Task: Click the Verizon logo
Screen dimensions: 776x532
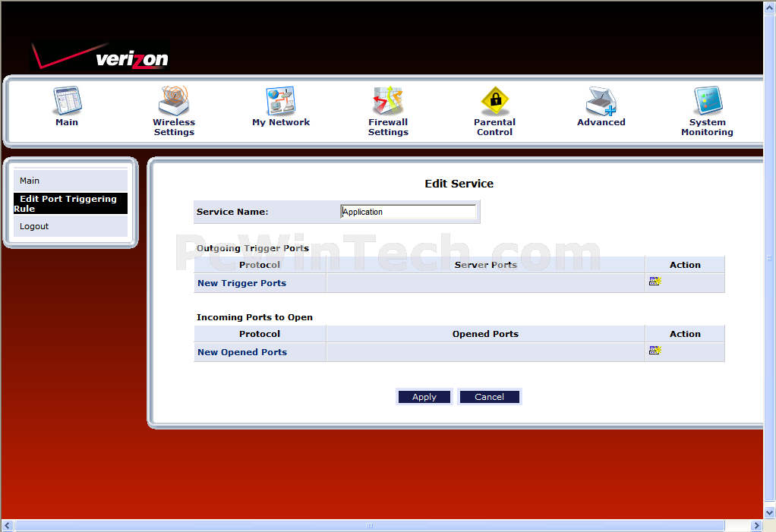Action: click(x=100, y=57)
